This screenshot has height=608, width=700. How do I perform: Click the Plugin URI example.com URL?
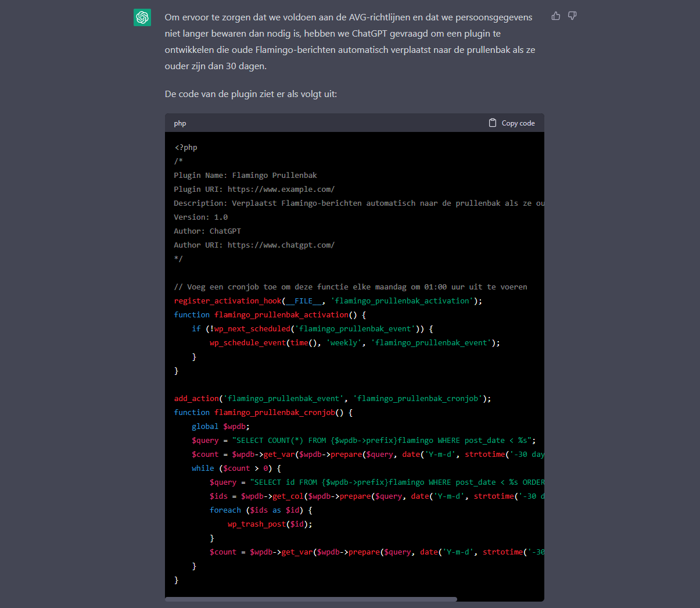point(281,189)
